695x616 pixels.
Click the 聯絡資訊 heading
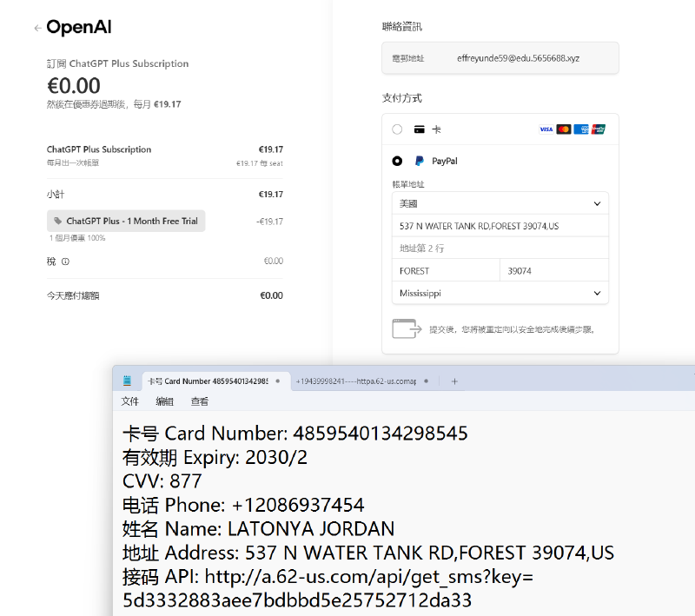[x=402, y=27]
